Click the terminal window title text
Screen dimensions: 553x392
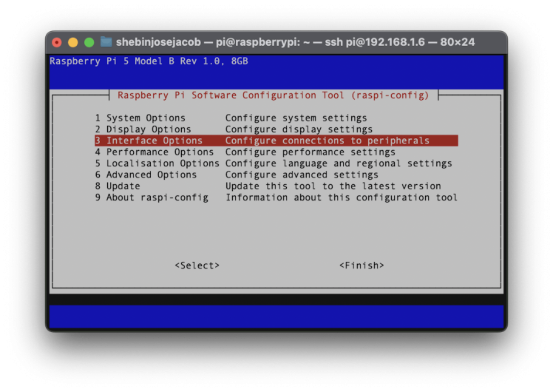[x=295, y=42]
